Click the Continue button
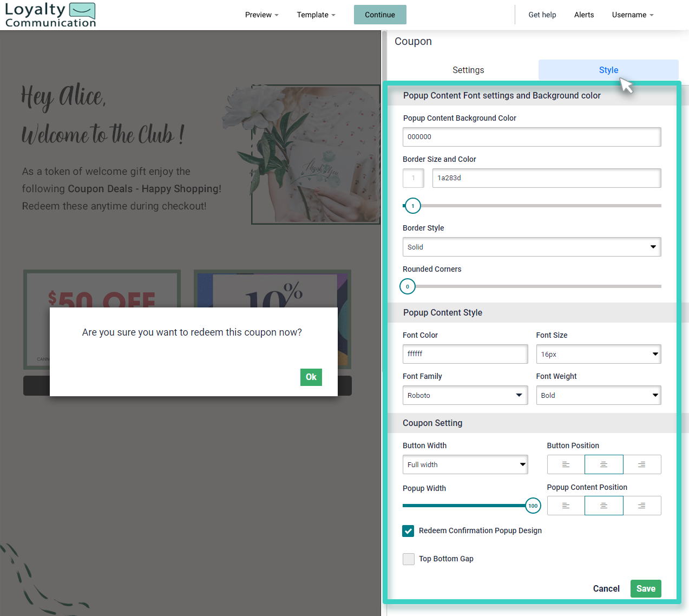Image resolution: width=689 pixels, height=616 pixels. point(380,15)
